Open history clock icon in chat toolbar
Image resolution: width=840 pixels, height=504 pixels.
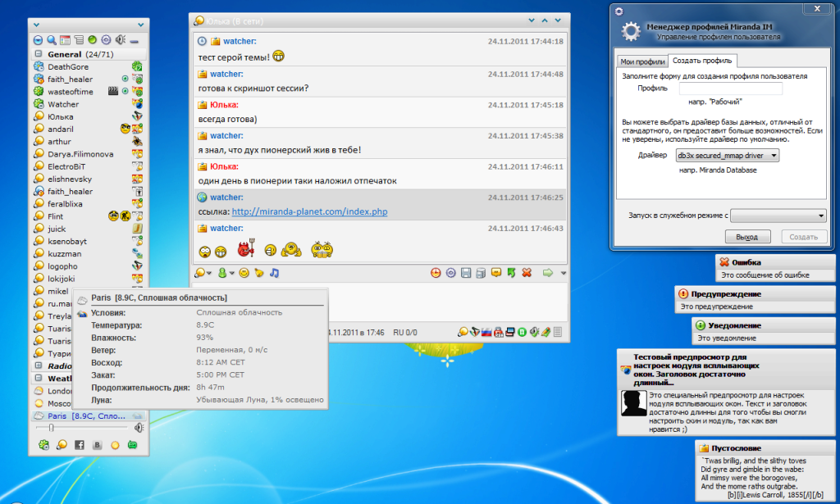436,273
